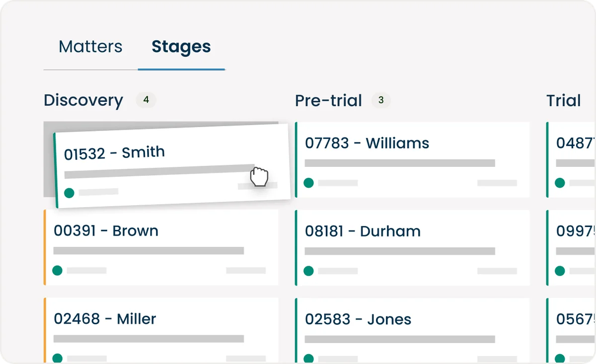The height and width of the screenshot is (364, 596).
Task: Click the Discovery column heading
Action: pyautogui.click(x=83, y=100)
